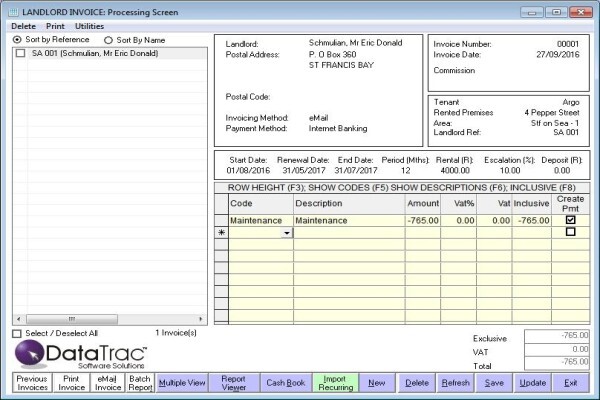The height and width of the screenshot is (400, 600).
Task: Click the Exclusive total field
Action: coord(557,336)
